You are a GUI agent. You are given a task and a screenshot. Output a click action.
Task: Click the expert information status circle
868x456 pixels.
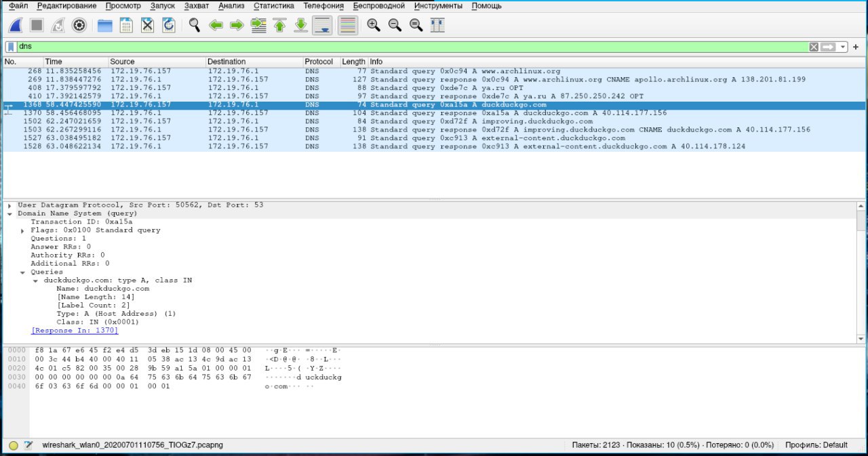[14, 445]
